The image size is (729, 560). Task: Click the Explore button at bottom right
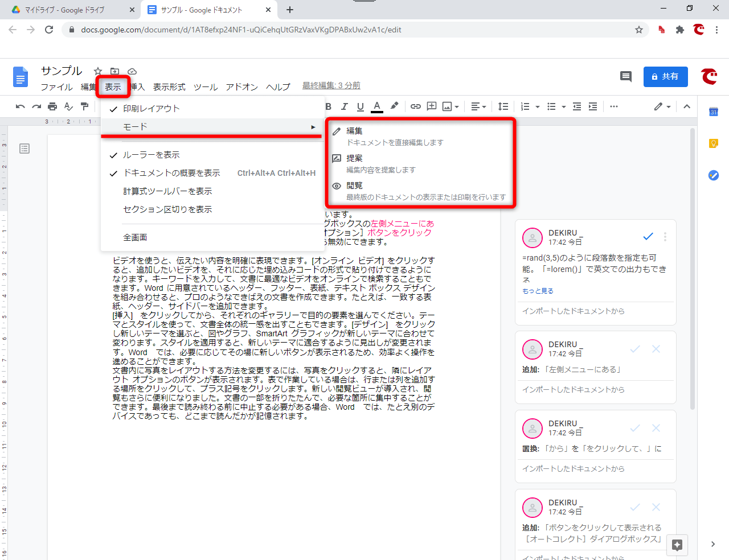(x=677, y=545)
